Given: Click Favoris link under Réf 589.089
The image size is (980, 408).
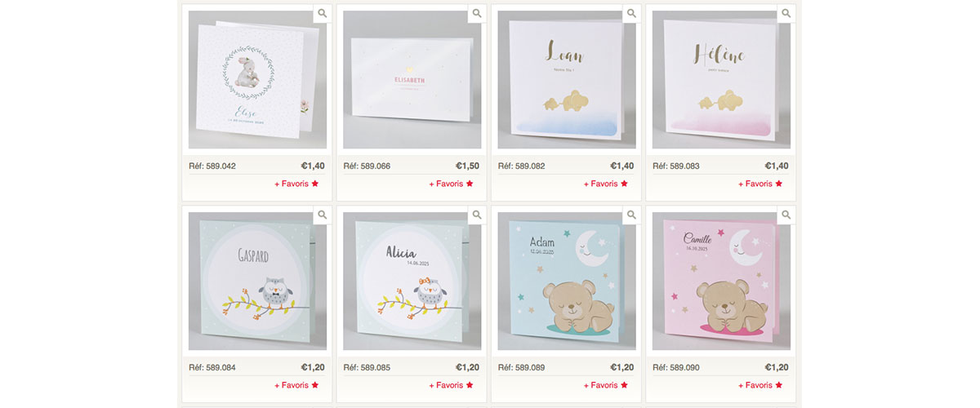Looking at the screenshot, I should 606,385.
